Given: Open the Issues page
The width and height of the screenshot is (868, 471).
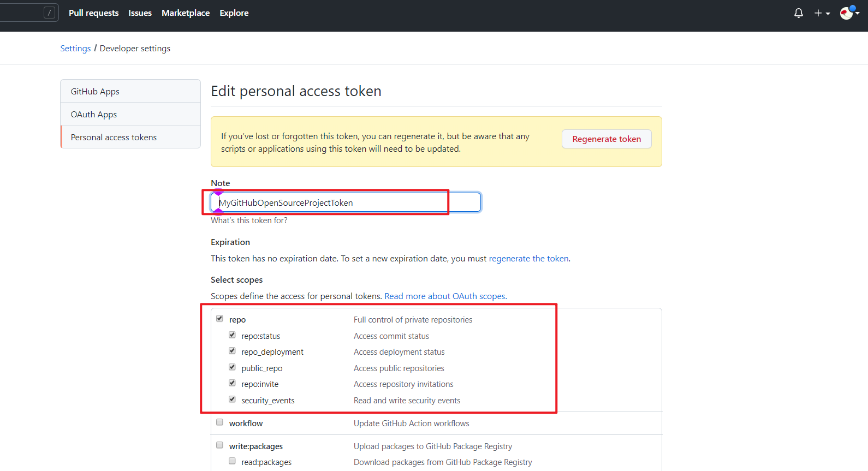Looking at the screenshot, I should pyautogui.click(x=140, y=13).
